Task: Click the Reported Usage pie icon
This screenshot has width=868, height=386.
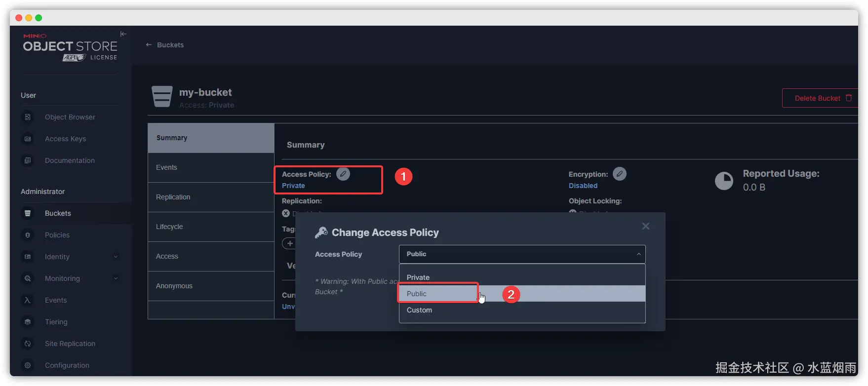Action: click(x=724, y=181)
